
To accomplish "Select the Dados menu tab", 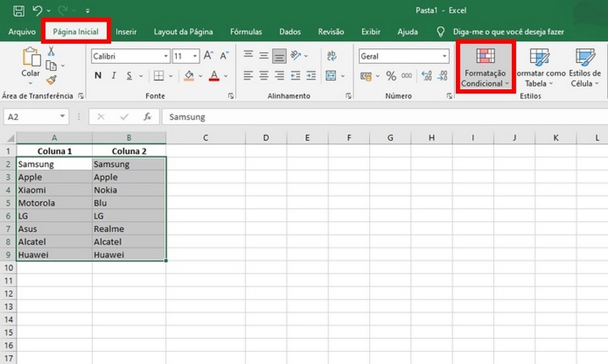I will point(290,32).
